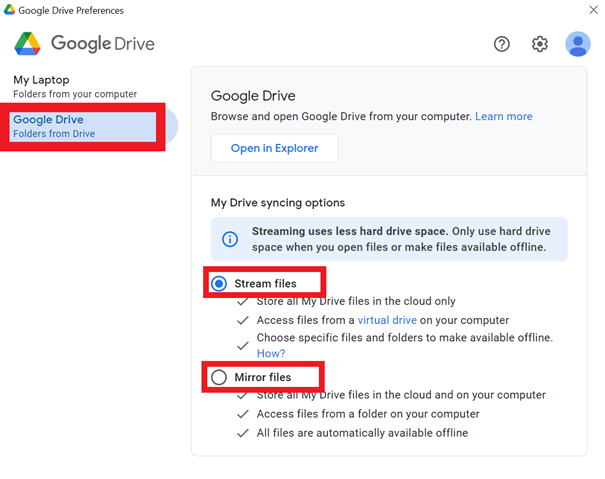
Task: Follow the Learn more link
Action: [504, 117]
